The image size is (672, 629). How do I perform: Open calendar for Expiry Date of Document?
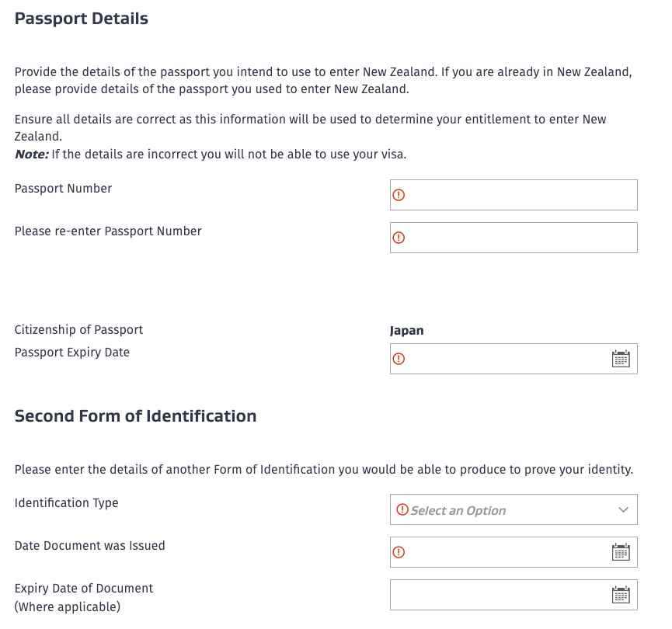(x=621, y=595)
